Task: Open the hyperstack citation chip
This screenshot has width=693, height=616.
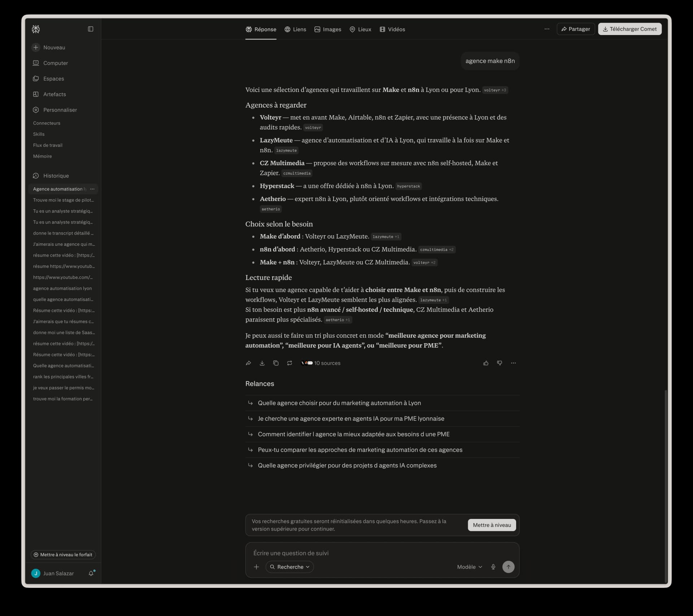Action: (409, 186)
